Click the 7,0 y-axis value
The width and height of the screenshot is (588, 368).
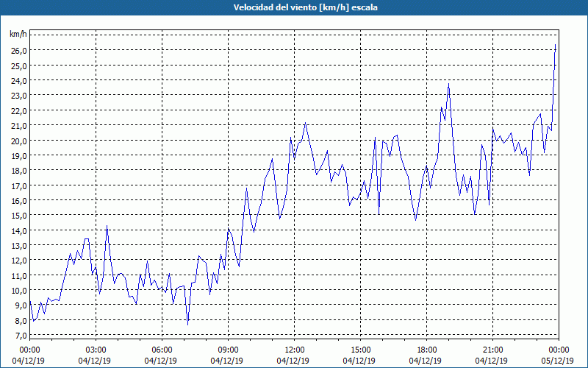tap(21, 336)
